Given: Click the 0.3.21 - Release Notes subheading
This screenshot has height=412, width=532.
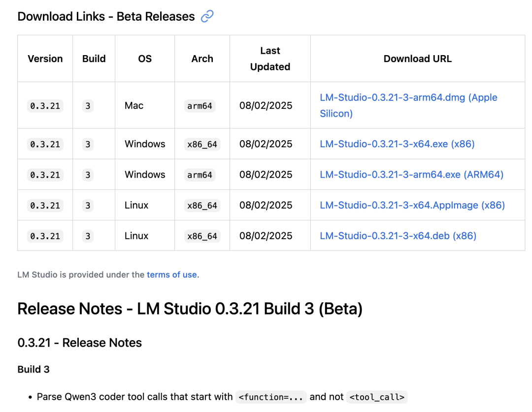Looking at the screenshot, I should (80, 343).
